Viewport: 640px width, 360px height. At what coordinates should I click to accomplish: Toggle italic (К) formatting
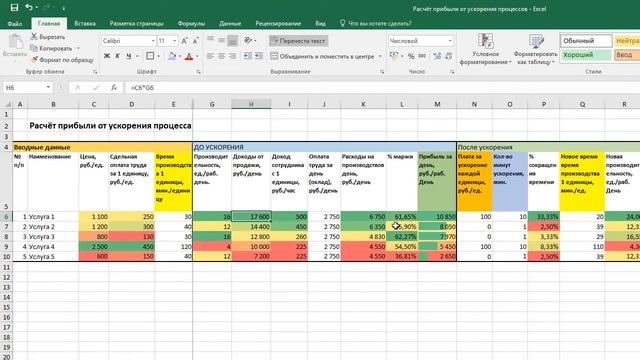(118, 56)
